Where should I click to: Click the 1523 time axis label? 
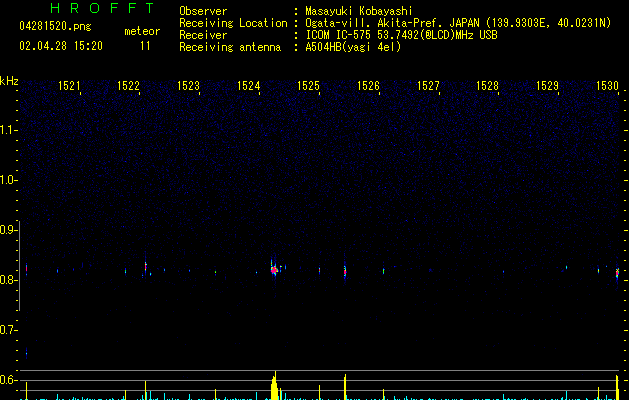coord(189,85)
